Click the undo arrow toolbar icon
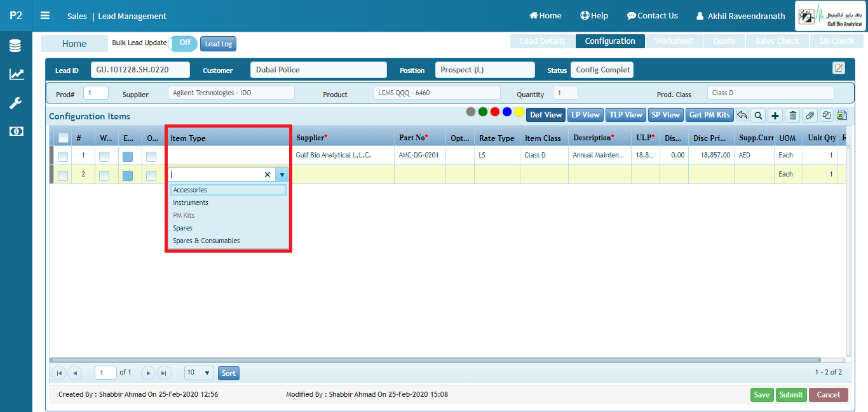Image resolution: width=868 pixels, height=412 pixels. point(742,115)
